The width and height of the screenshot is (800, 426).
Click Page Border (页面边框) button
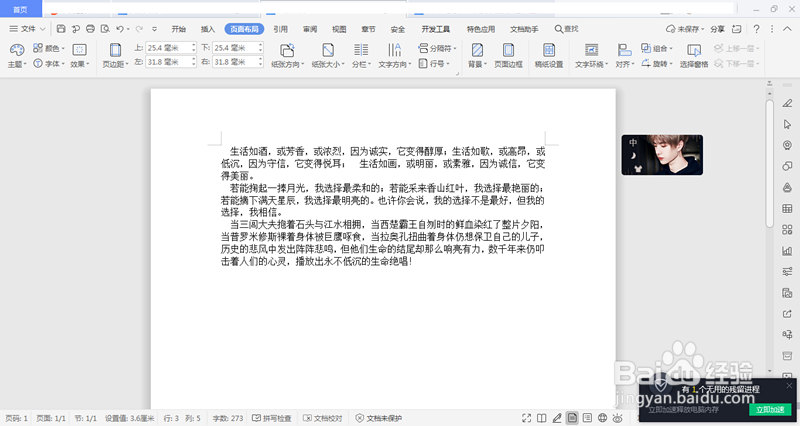tap(508, 56)
